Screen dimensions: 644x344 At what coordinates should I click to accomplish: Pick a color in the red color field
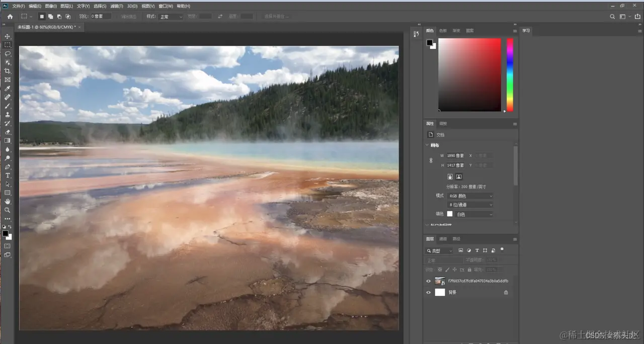tap(469, 74)
